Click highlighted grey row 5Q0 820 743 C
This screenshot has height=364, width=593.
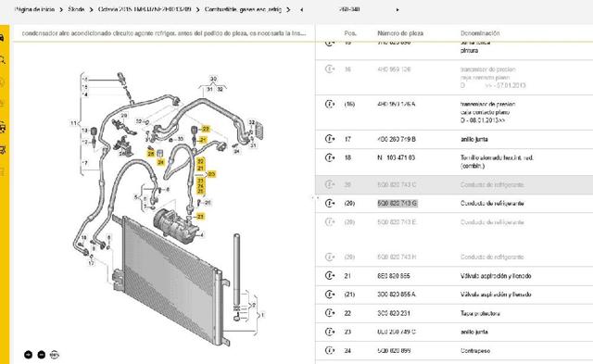(x=454, y=184)
